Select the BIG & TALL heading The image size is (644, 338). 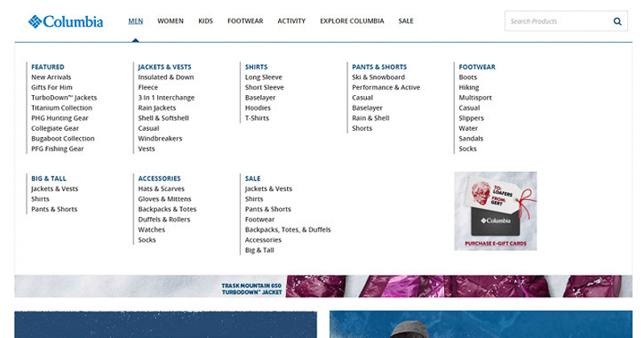point(49,178)
